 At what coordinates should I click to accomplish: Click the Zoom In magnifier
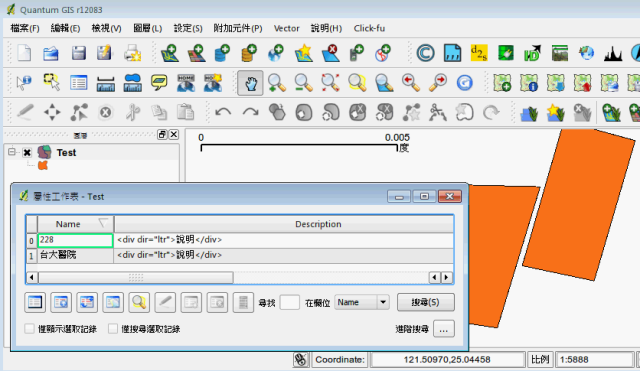(276, 82)
